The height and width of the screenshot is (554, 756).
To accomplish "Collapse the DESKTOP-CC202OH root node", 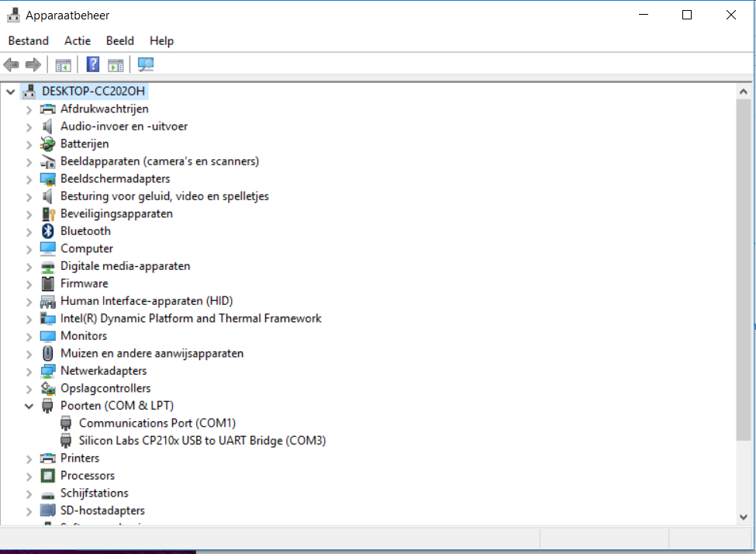I will point(10,92).
